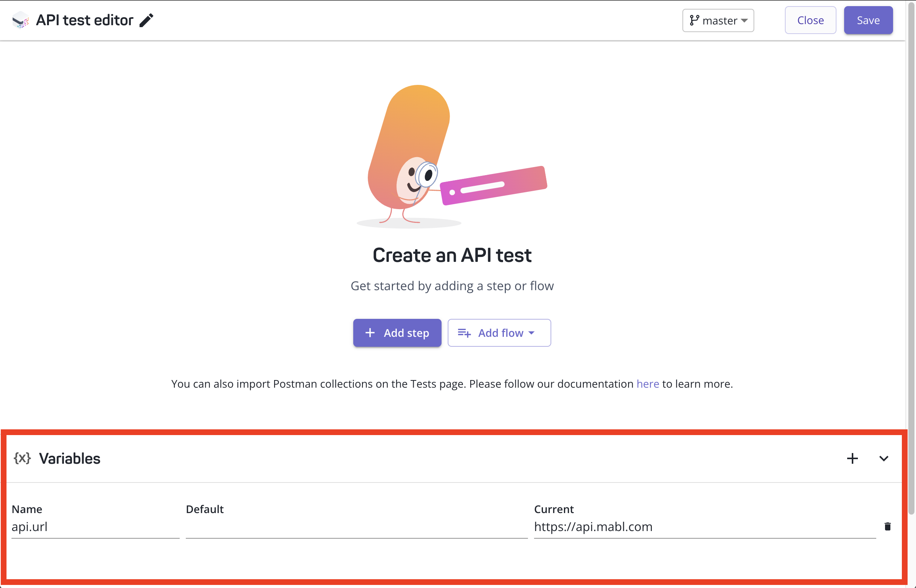Open the master branch dropdown

(718, 20)
